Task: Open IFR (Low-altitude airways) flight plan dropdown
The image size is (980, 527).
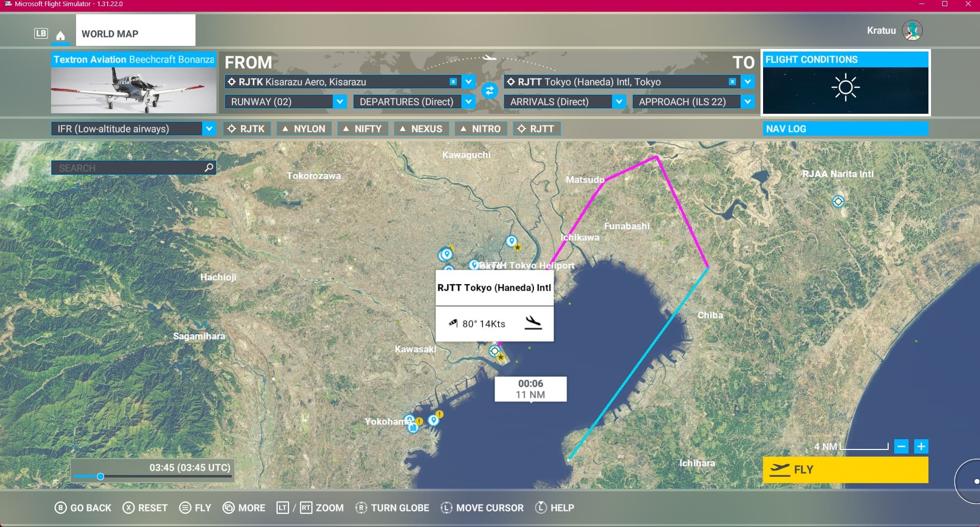Action: (x=209, y=129)
